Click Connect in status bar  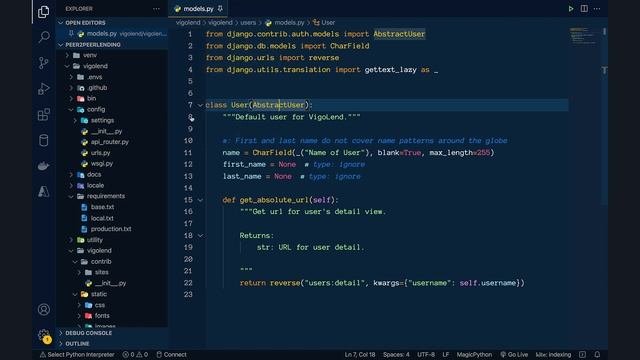(x=171, y=354)
